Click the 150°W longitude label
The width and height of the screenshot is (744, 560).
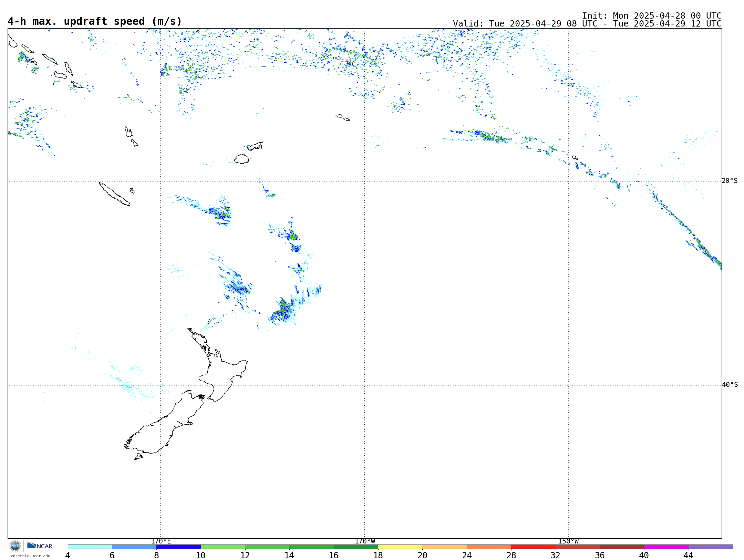(x=569, y=541)
